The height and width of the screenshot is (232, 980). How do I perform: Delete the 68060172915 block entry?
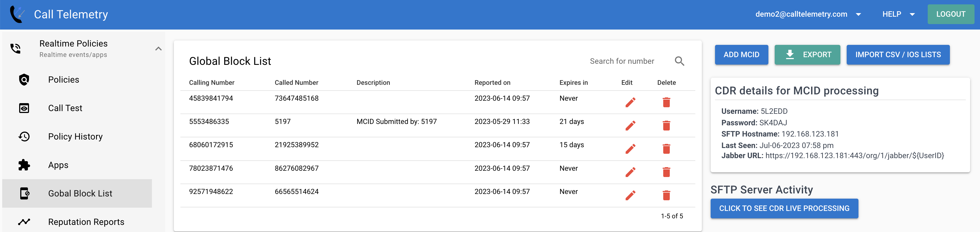point(666,149)
